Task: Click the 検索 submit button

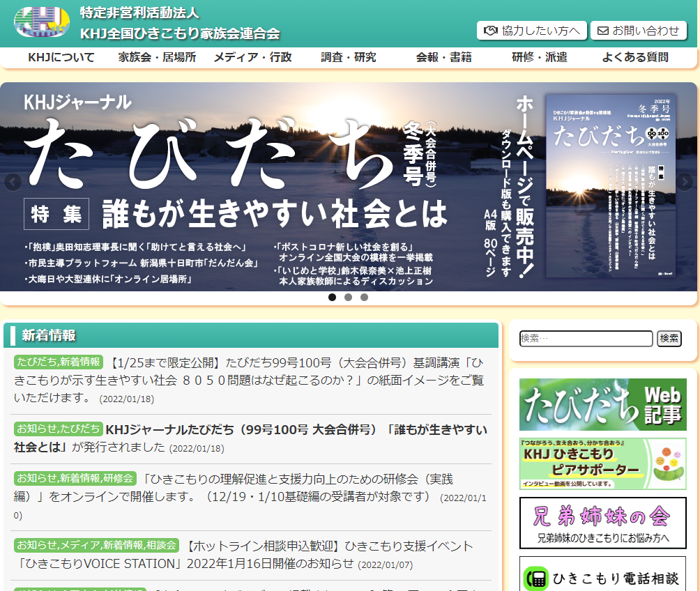Action: pyautogui.click(x=669, y=338)
